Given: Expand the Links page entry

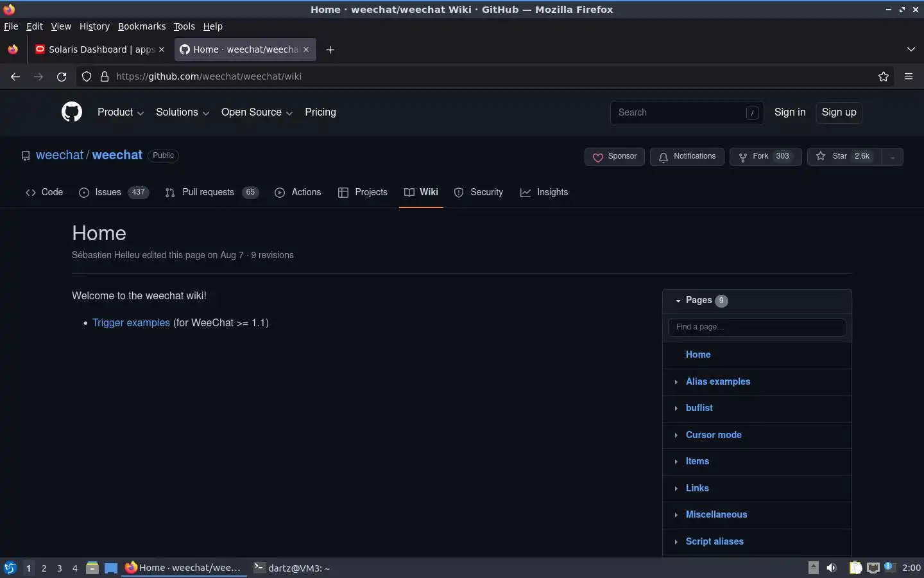Looking at the screenshot, I should click(676, 489).
